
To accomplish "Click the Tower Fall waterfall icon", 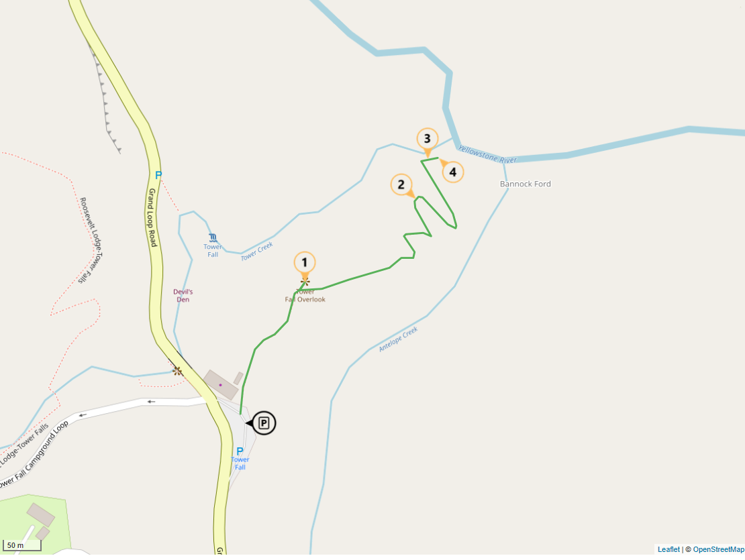I will coord(213,238).
